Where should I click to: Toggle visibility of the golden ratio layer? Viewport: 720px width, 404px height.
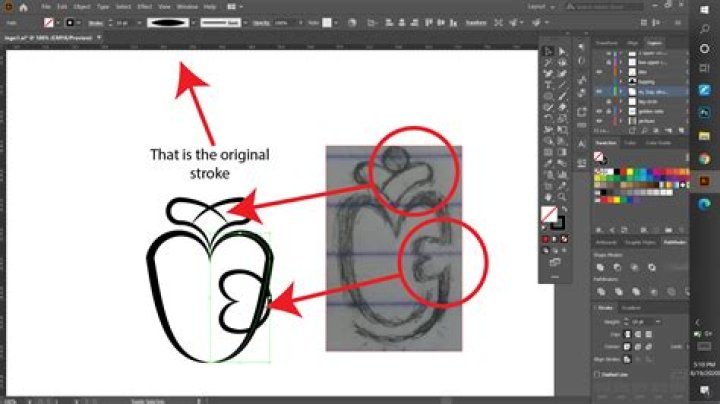click(599, 112)
